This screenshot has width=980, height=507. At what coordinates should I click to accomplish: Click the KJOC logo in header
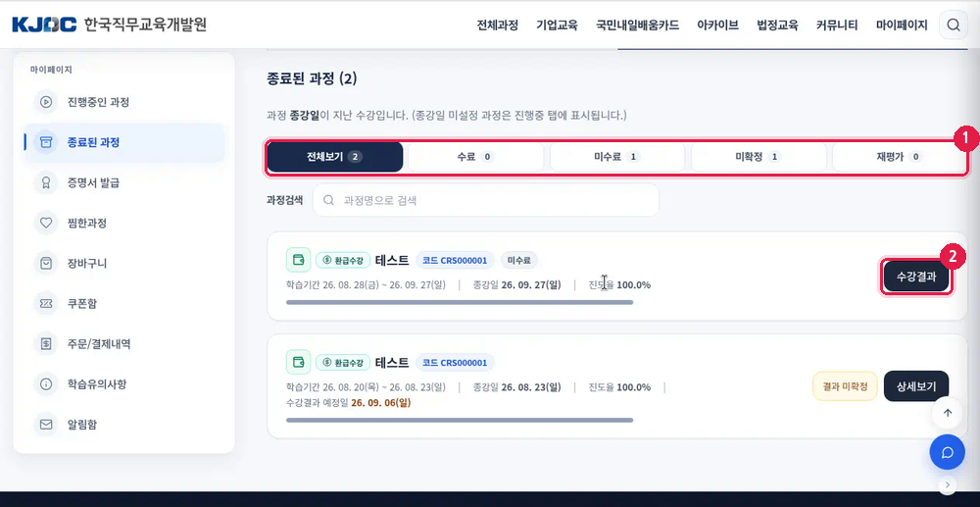pyautogui.click(x=44, y=25)
